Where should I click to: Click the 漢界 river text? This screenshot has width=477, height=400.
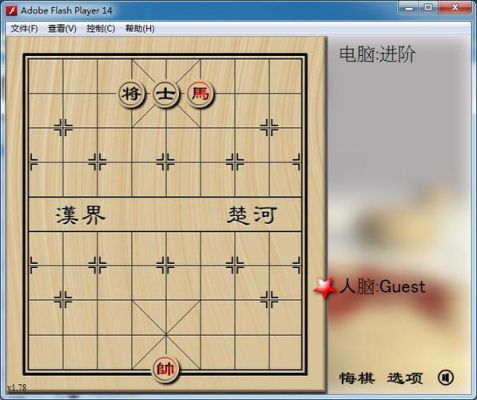point(81,215)
